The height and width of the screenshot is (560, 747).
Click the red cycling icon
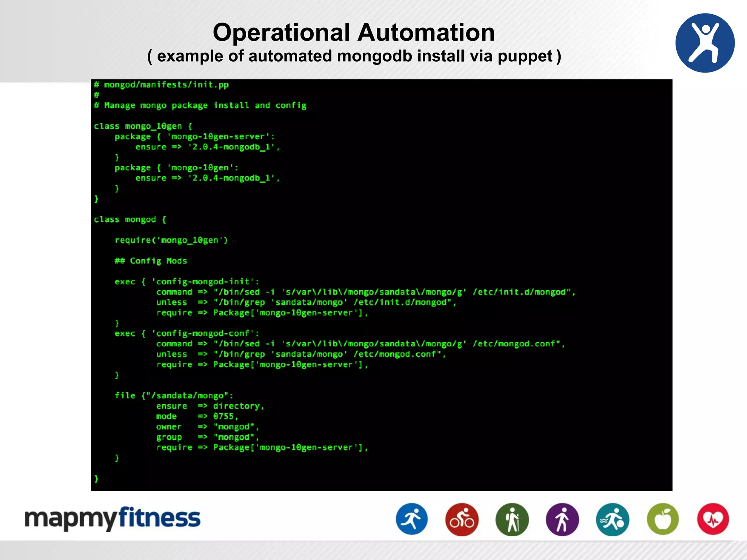[x=462, y=519]
